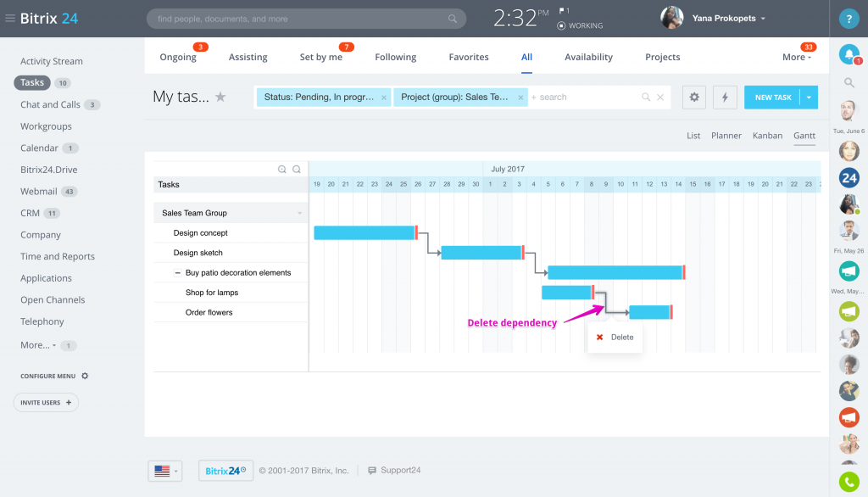The width and height of the screenshot is (868, 497).
Task: Open the blue 24 chat icon
Action: click(x=849, y=178)
